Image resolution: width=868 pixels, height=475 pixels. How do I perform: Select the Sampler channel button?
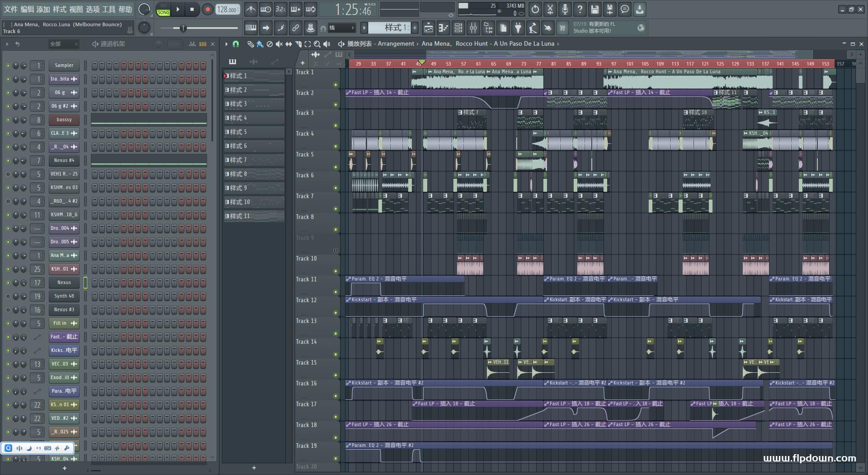click(x=64, y=66)
